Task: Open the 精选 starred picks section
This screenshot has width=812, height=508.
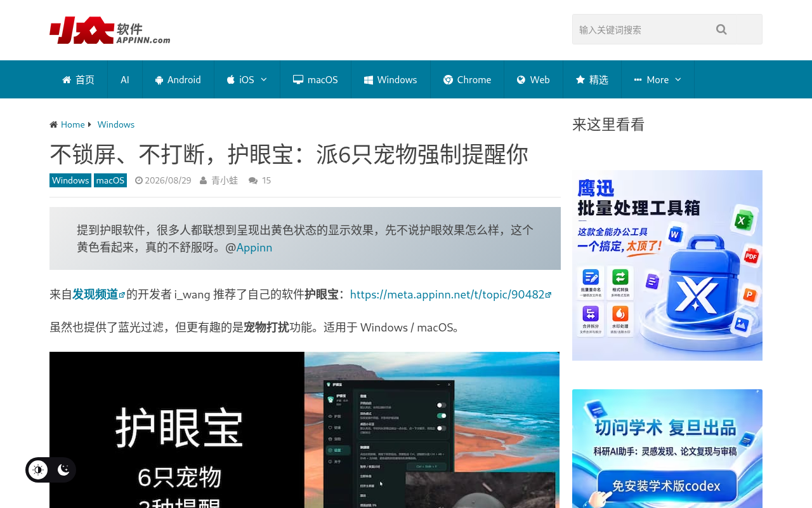Action: click(x=592, y=79)
